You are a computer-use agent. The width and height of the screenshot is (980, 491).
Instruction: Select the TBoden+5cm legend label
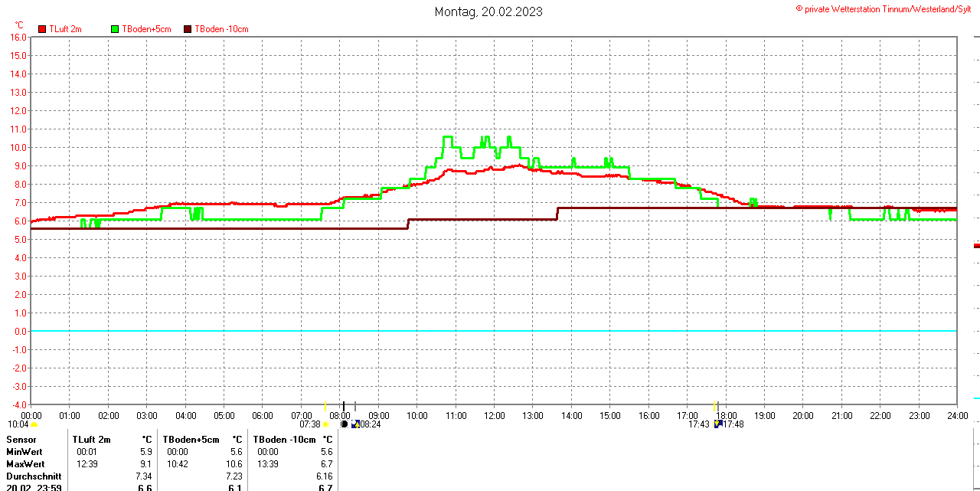pos(146,29)
